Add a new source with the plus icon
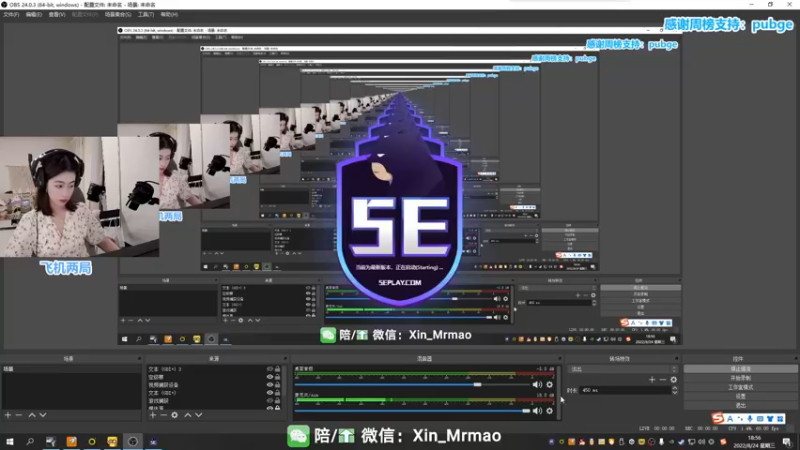 (x=153, y=415)
